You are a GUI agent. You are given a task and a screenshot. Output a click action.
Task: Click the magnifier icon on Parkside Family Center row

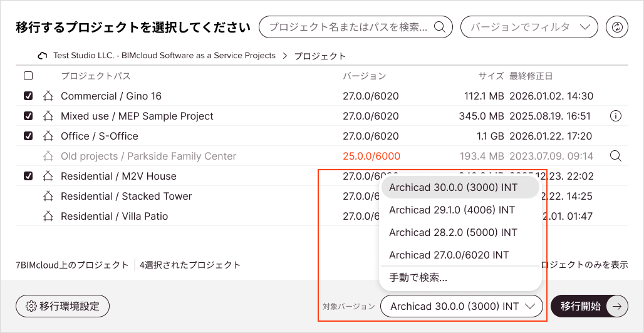coord(615,156)
